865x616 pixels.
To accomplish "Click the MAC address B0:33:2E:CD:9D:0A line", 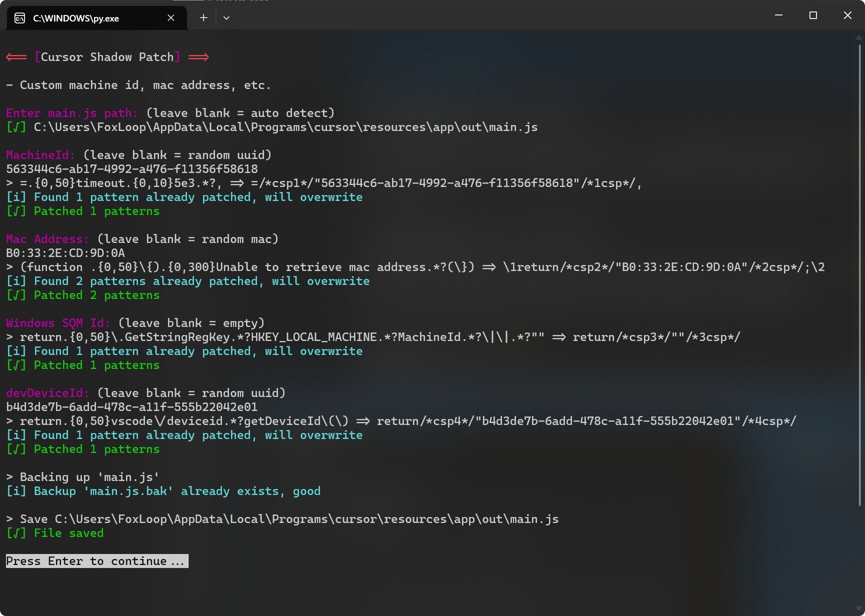I will 65,253.
